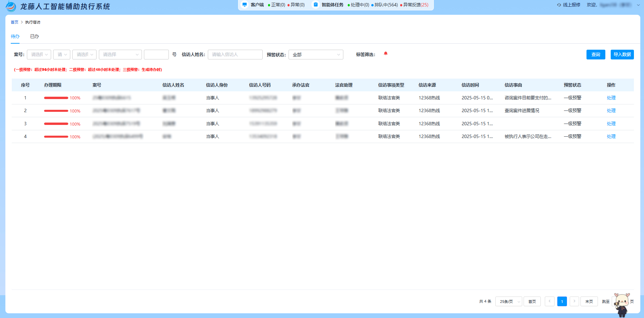The image size is (644, 318).
Task: Expand the user account menu chevron
Action: coord(638,5)
